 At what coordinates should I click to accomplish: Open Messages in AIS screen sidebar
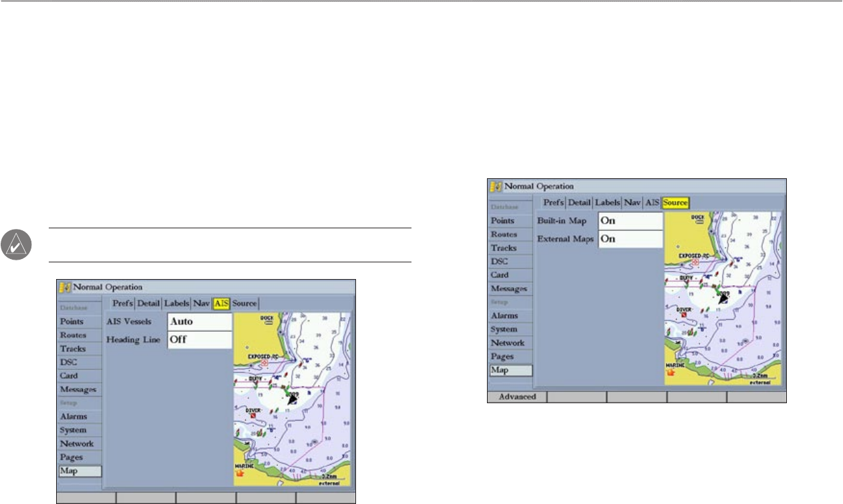[x=79, y=389]
